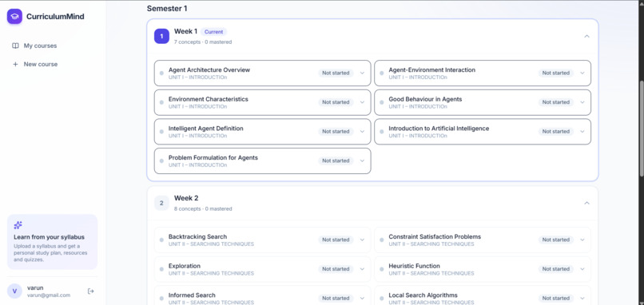Expand Agent-Environment Interaction chevron
This screenshot has height=305, width=644.
(x=582, y=73)
